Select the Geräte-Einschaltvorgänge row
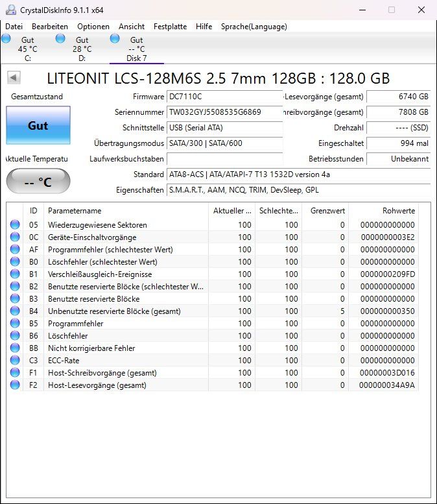Viewport: 437px width, 504px height. pos(213,237)
